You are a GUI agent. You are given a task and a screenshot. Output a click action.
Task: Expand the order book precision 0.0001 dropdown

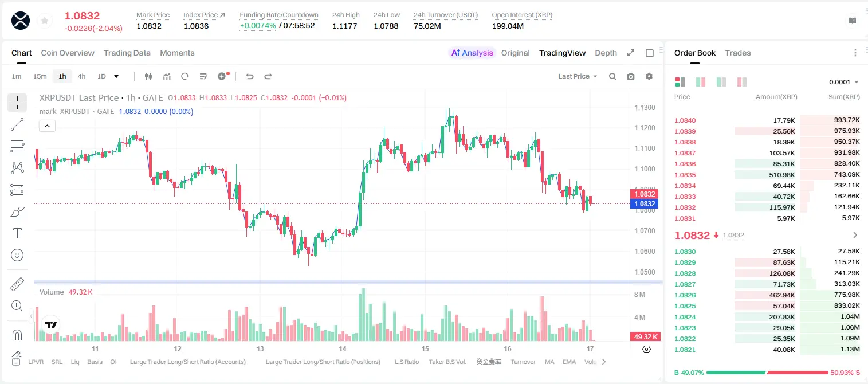click(x=844, y=82)
